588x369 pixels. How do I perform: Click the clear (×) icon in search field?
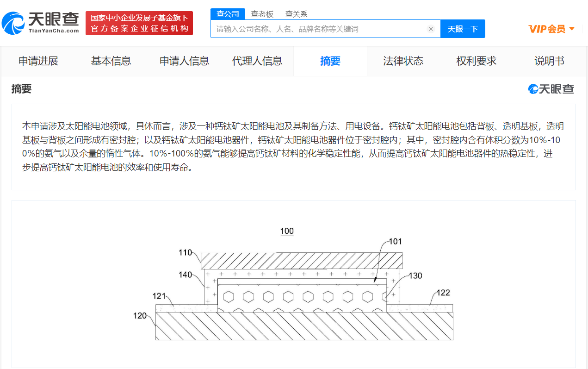tap(431, 29)
